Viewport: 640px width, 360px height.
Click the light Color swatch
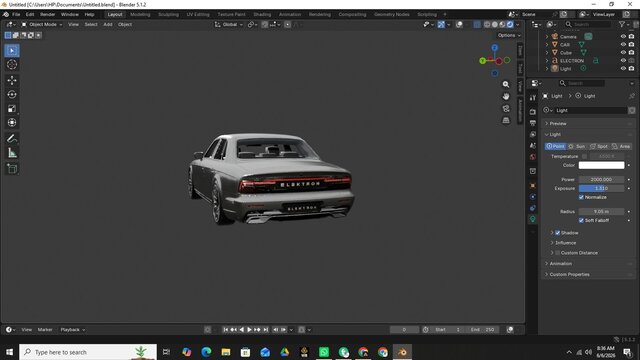601,165
